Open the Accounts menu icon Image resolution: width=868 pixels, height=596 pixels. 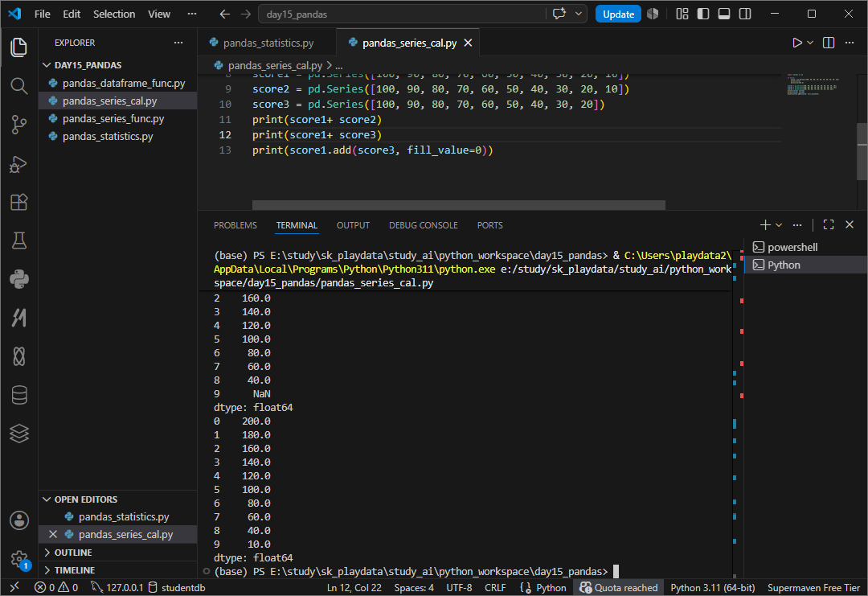click(x=18, y=520)
